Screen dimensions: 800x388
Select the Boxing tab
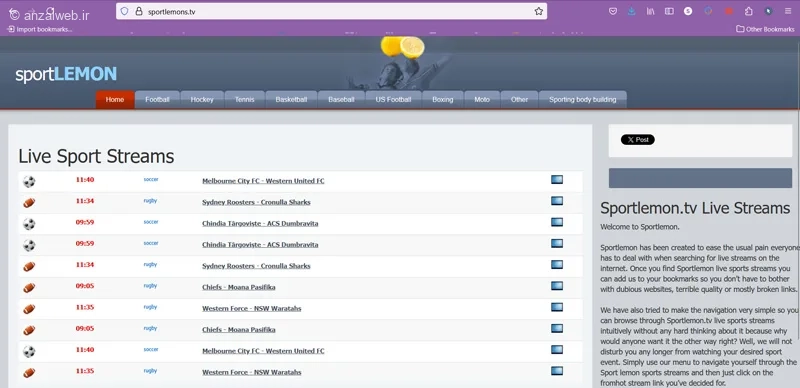point(443,100)
